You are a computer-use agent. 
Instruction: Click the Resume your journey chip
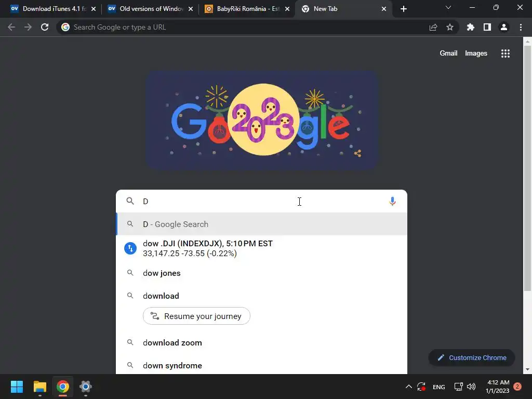point(196,316)
